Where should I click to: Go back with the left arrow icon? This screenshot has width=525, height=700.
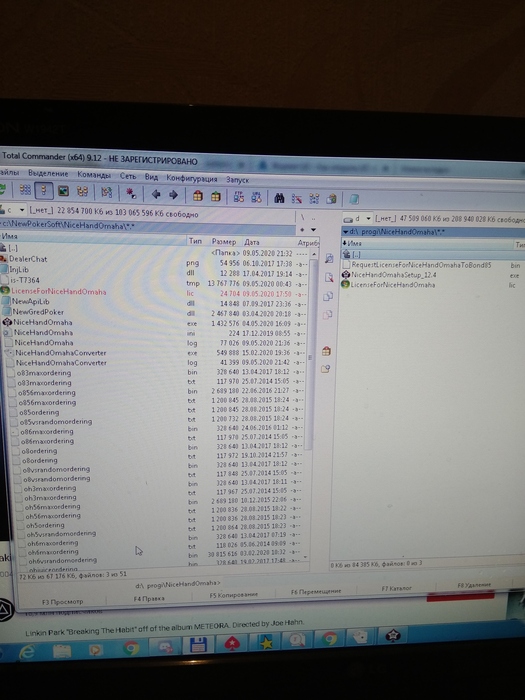click(x=156, y=194)
